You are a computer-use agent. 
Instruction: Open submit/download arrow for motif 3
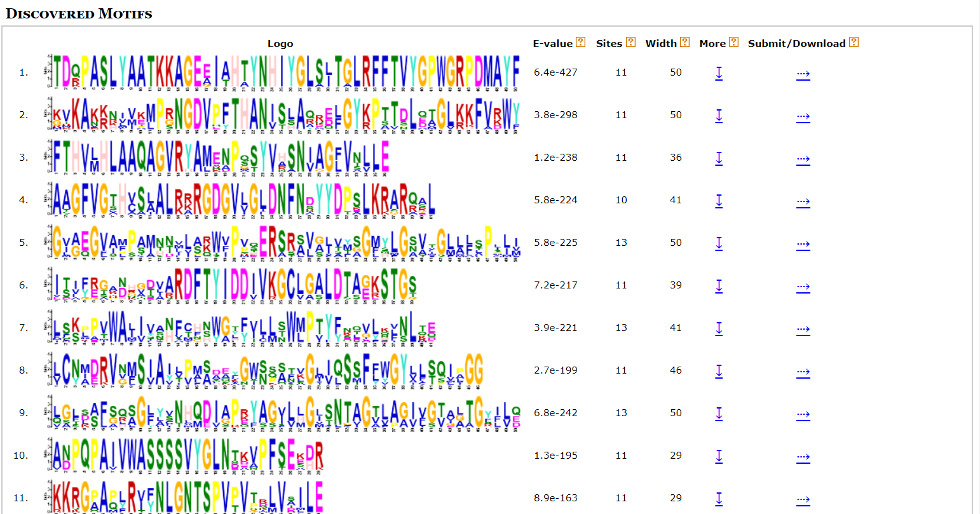pos(803,159)
